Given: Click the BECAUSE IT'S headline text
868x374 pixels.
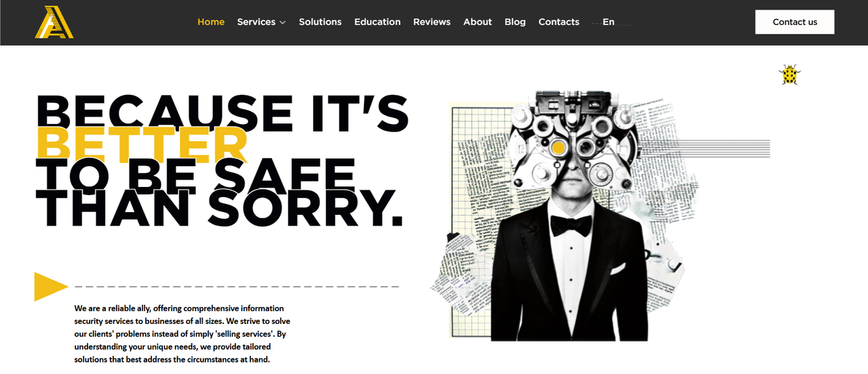Looking at the screenshot, I should (222, 112).
